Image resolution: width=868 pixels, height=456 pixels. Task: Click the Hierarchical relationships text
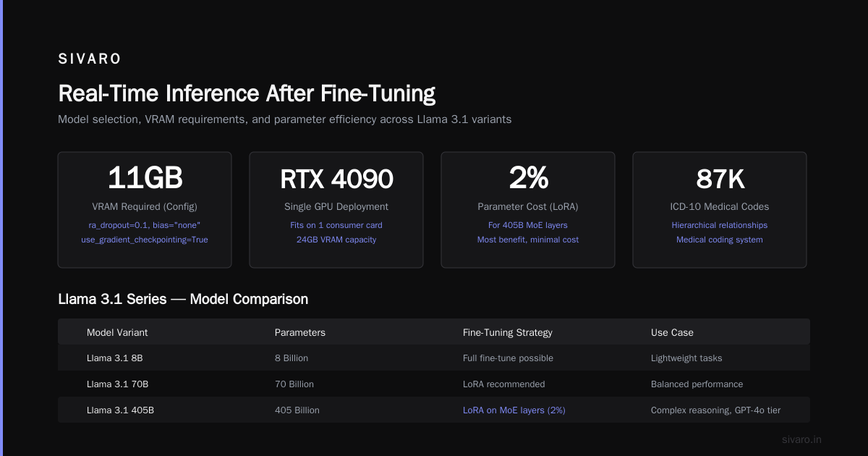tap(720, 225)
